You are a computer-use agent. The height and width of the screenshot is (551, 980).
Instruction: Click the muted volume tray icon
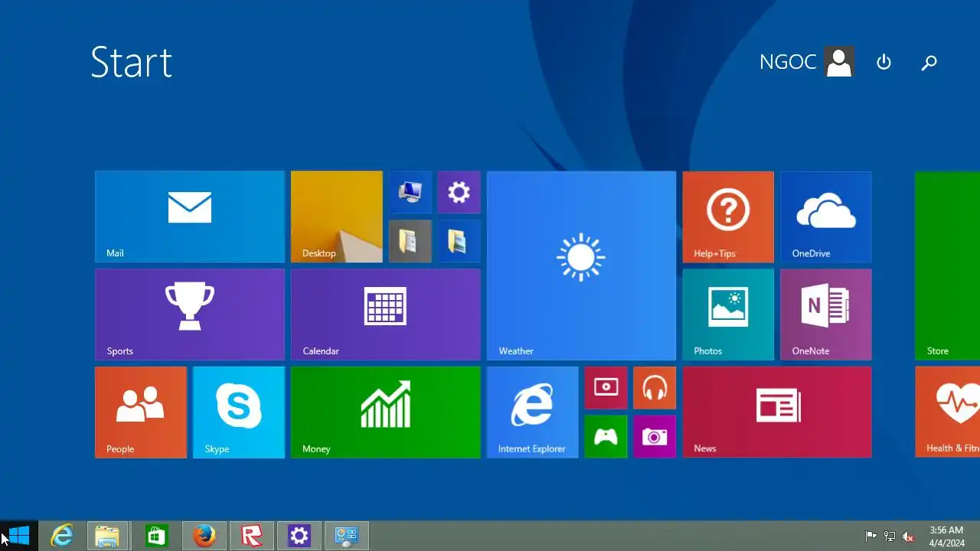click(x=909, y=536)
